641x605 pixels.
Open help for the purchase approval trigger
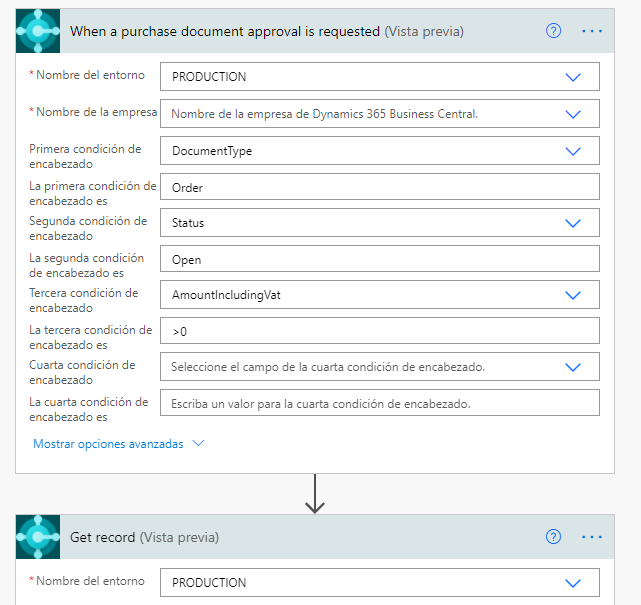553,31
